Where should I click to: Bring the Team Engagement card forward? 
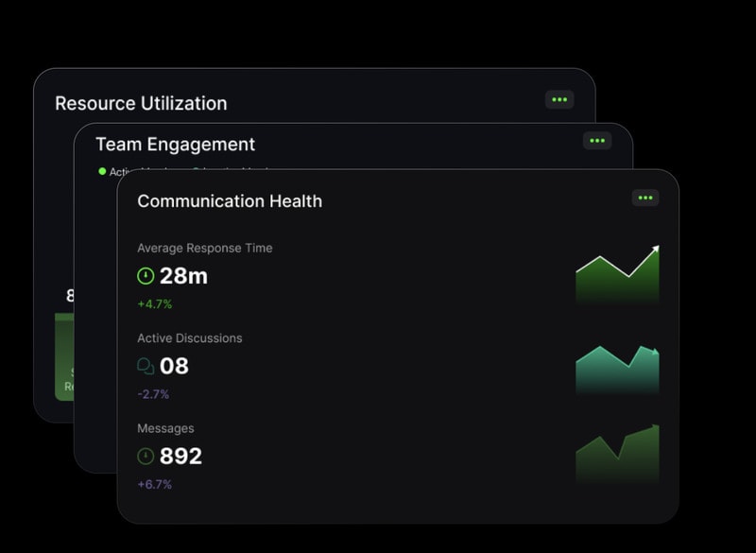click(175, 145)
